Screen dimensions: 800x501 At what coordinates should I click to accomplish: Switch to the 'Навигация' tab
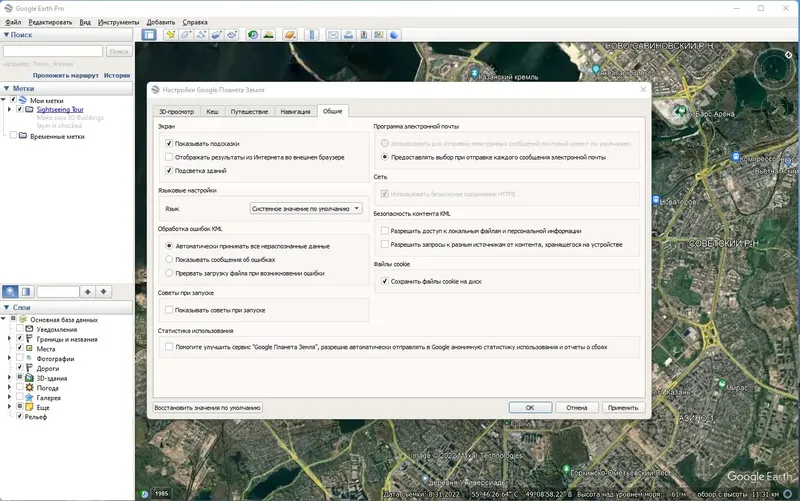coord(295,111)
